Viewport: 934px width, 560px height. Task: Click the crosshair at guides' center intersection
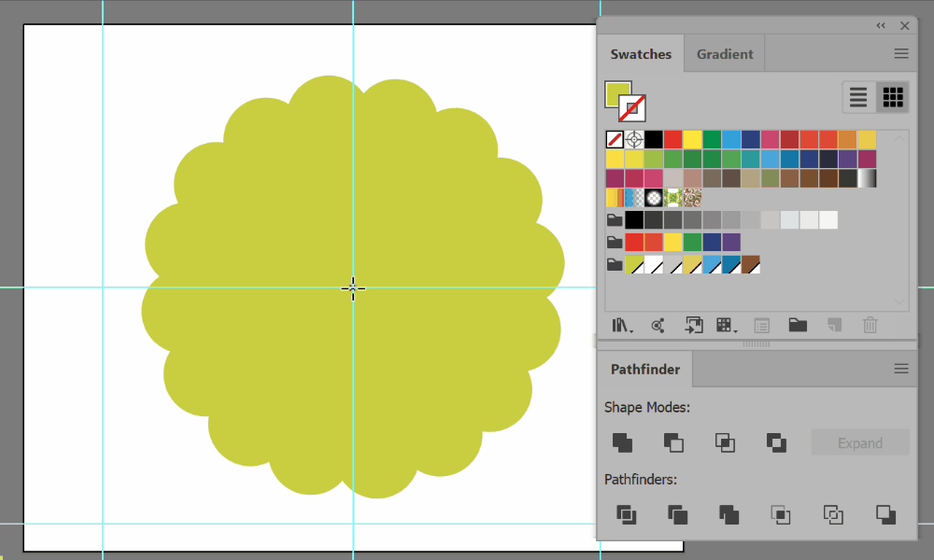[353, 288]
